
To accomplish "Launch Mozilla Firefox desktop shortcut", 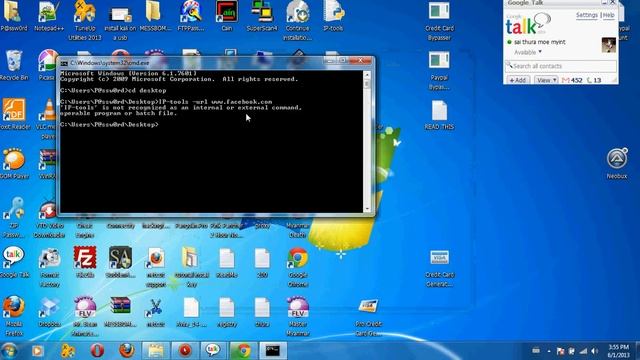I will [13, 316].
